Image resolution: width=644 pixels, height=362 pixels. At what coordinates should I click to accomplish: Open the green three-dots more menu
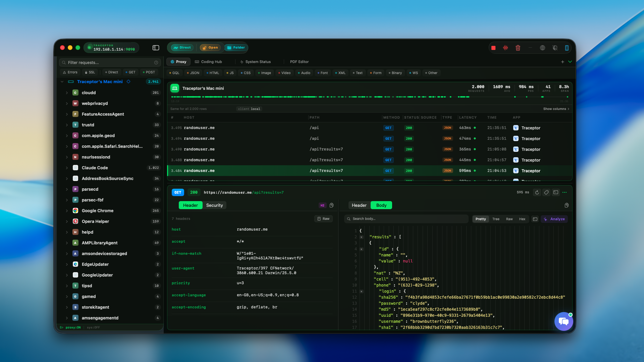pos(565,192)
